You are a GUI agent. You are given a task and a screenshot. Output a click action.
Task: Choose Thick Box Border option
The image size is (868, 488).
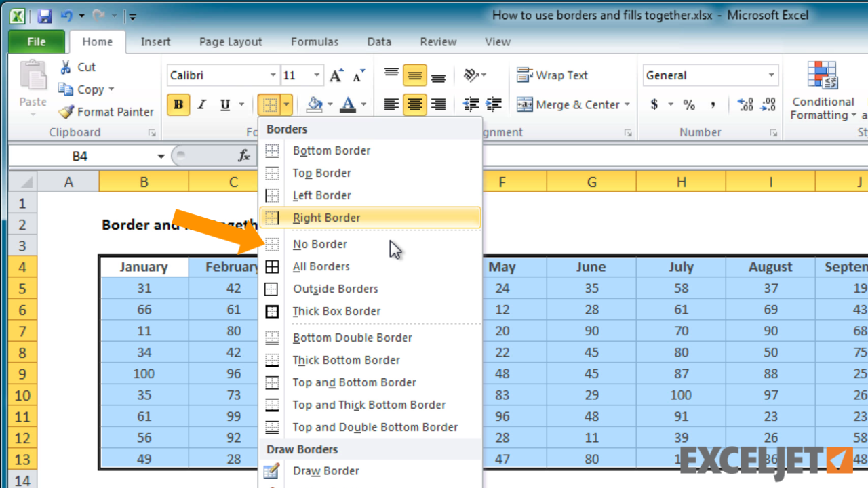(x=370, y=311)
